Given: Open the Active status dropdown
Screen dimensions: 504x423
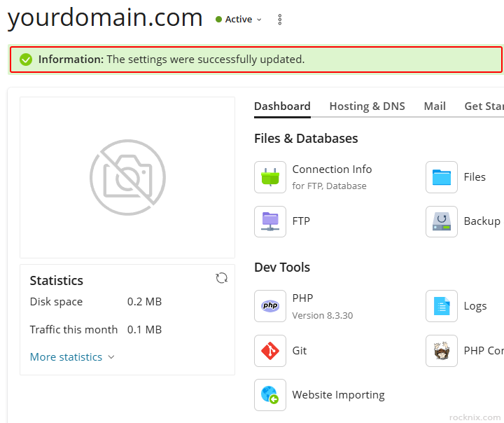Looking at the screenshot, I should click(x=239, y=20).
